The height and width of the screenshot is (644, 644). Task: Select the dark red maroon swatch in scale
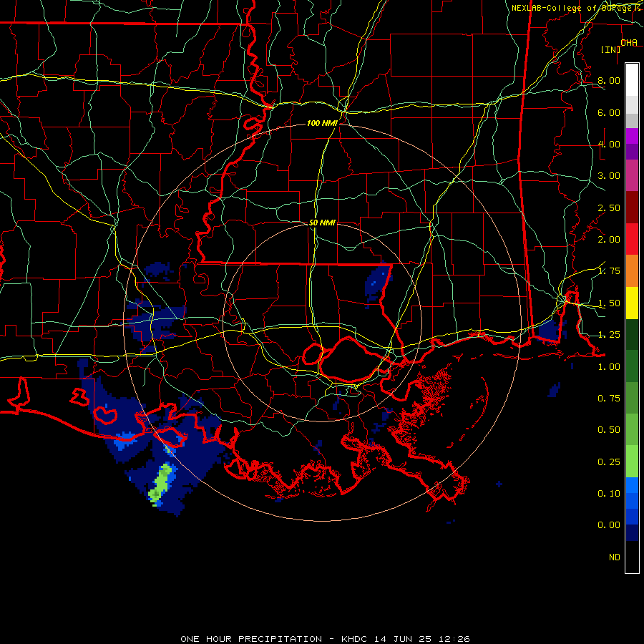632,208
